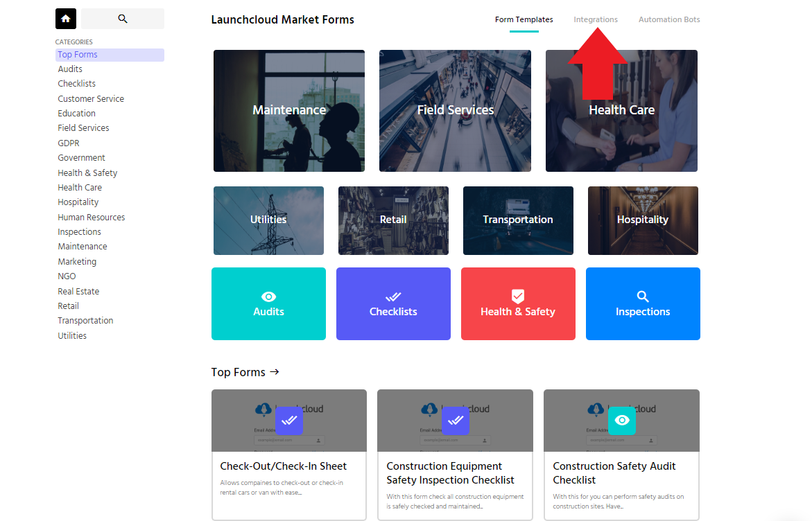
Task: Open Inspections in sidebar list
Action: coord(79,232)
